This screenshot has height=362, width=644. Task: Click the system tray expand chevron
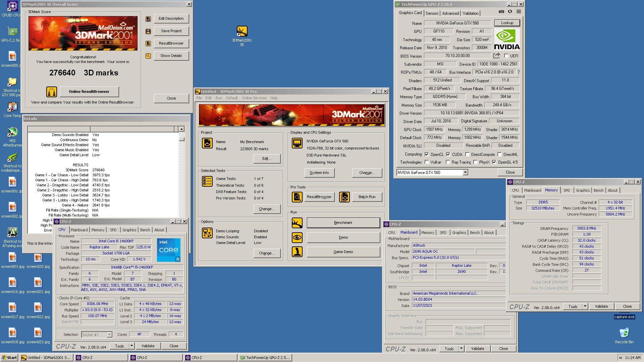tap(620, 358)
